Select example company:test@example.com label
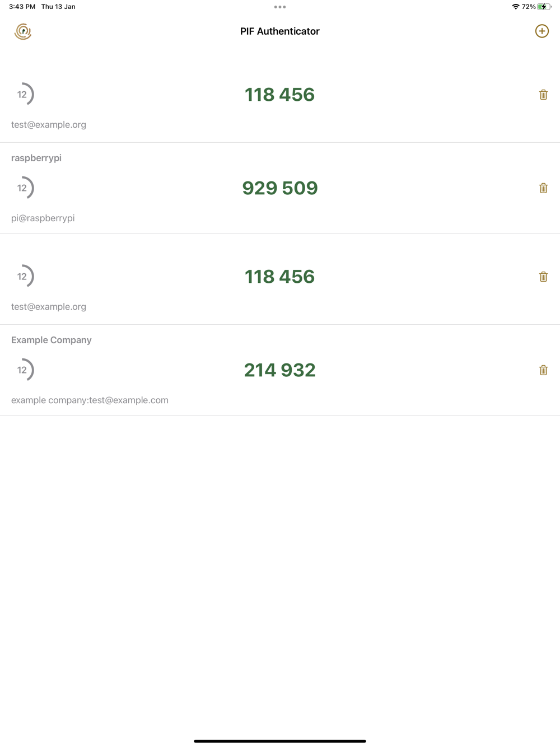This screenshot has width=560, height=747. click(90, 400)
